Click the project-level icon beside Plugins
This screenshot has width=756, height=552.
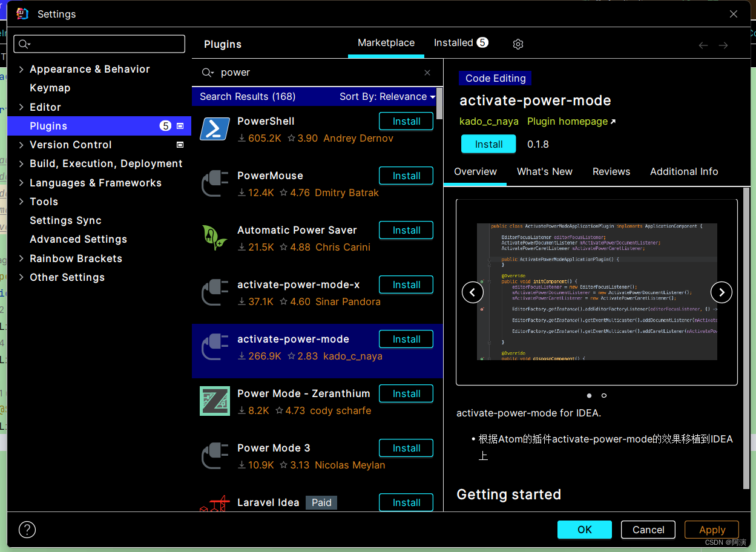pos(180,126)
